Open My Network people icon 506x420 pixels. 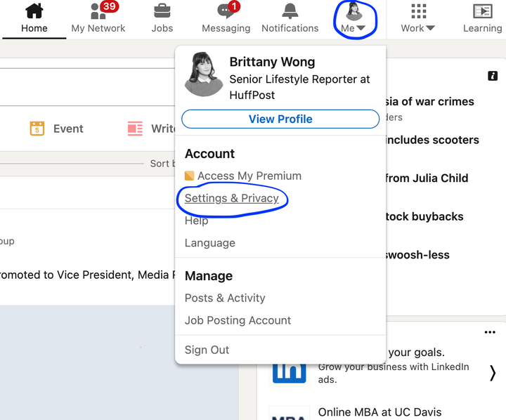click(x=98, y=12)
